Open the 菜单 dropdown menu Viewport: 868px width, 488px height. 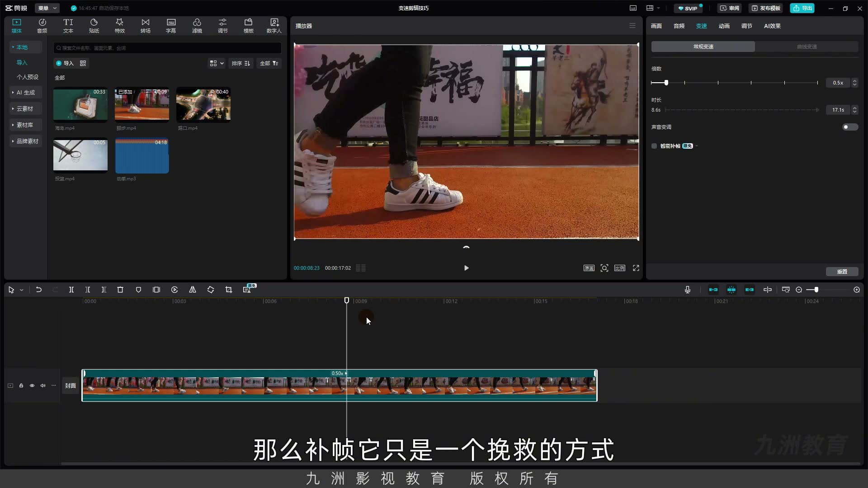coord(47,8)
